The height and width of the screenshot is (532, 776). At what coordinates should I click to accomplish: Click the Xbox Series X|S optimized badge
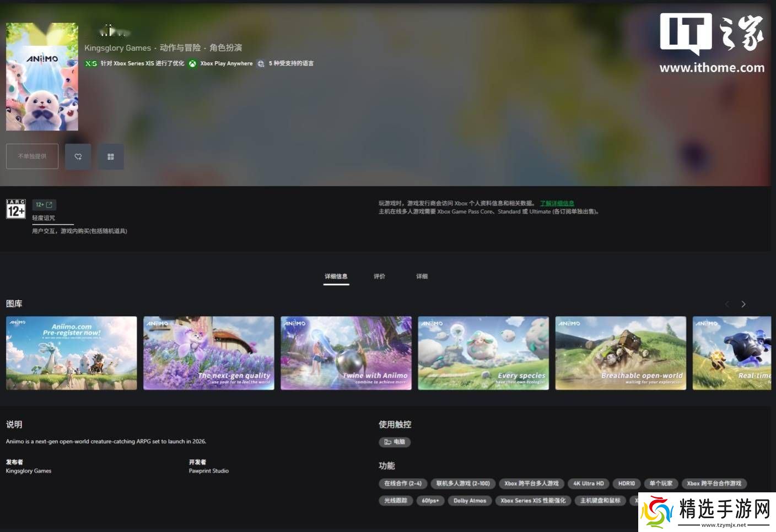tap(91, 64)
